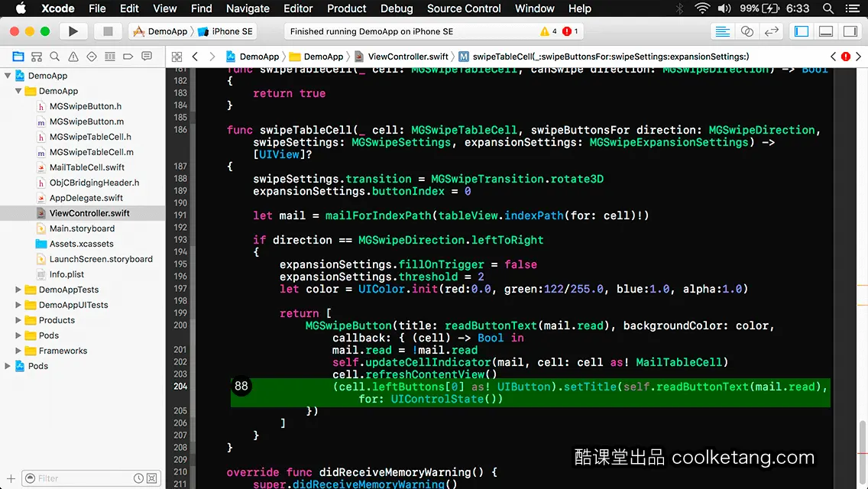Focus the navigator Filter field
Image resolution: width=868 pixels, height=489 pixels.
92,478
